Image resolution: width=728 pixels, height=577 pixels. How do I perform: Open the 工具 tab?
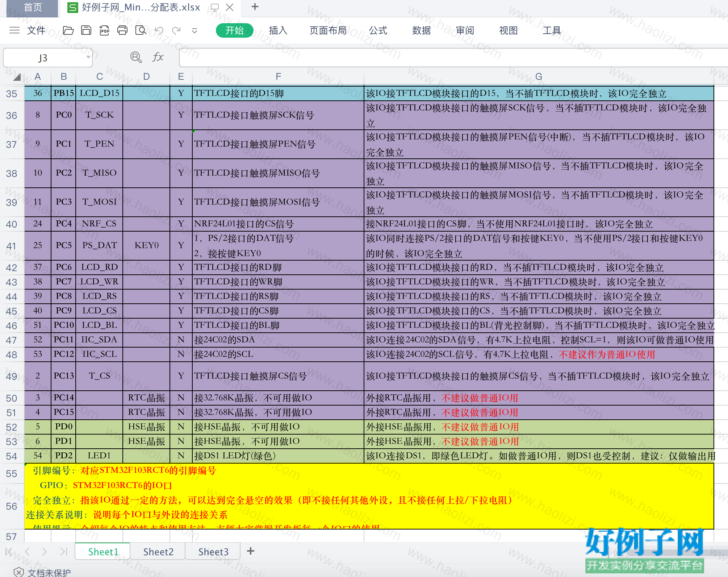(552, 30)
